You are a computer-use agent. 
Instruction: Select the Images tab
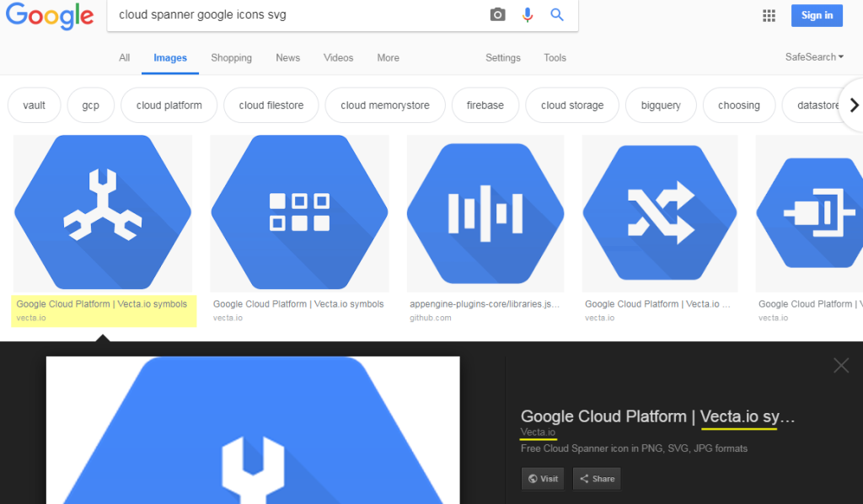(x=170, y=58)
